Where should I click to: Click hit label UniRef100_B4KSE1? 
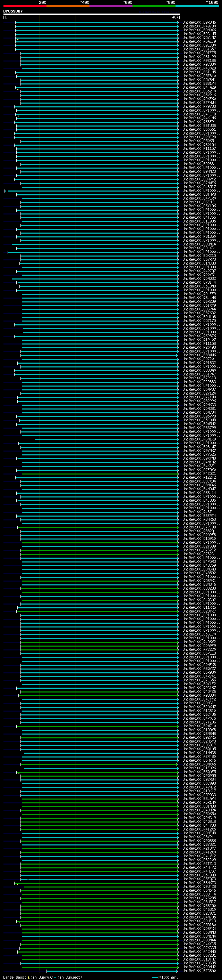(x=199, y=466)
